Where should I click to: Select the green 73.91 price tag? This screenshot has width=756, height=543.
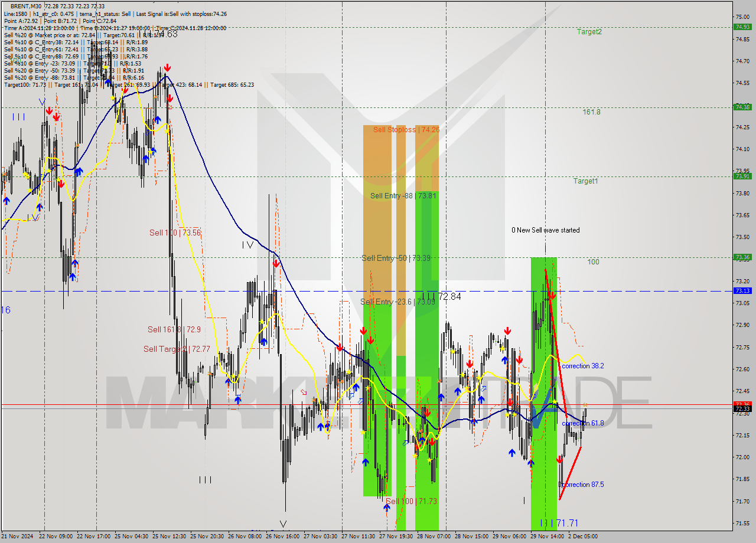click(x=742, y=176)
